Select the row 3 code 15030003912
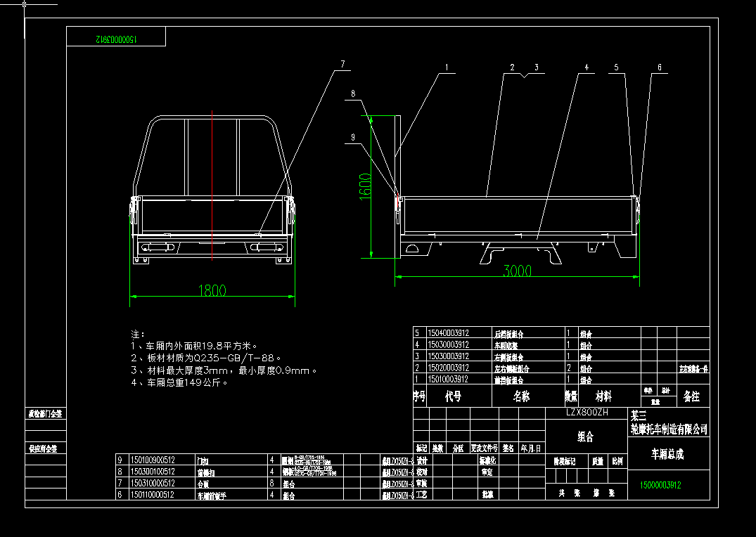The width and height of the screenshot is (756, 537). tap(449, 356)
